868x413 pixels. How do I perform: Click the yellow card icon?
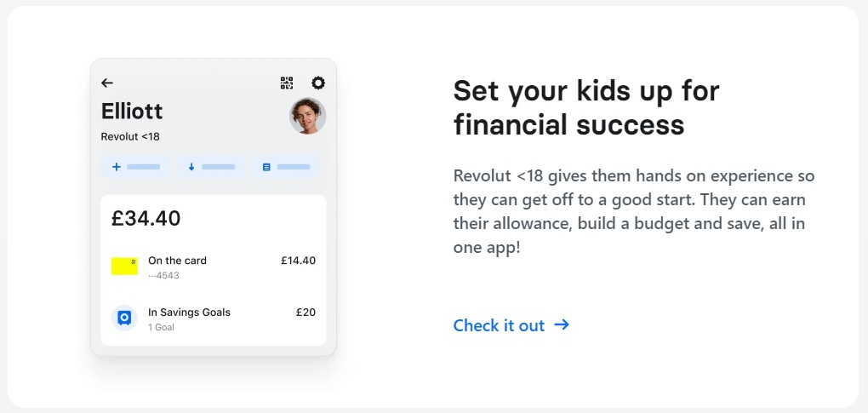(x=124, y=266)
